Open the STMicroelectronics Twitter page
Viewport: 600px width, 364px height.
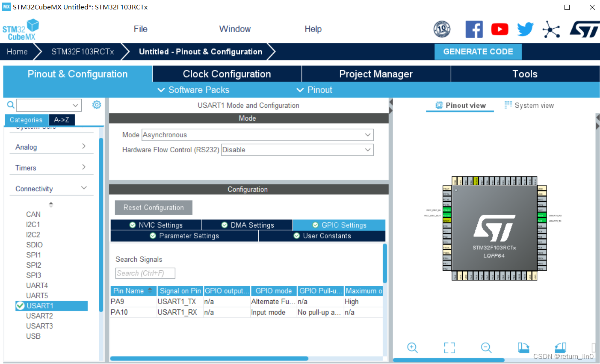[525, 29]
